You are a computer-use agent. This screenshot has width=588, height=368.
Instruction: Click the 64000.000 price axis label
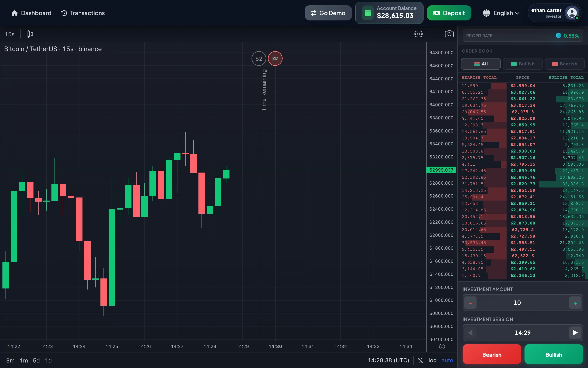441,105
